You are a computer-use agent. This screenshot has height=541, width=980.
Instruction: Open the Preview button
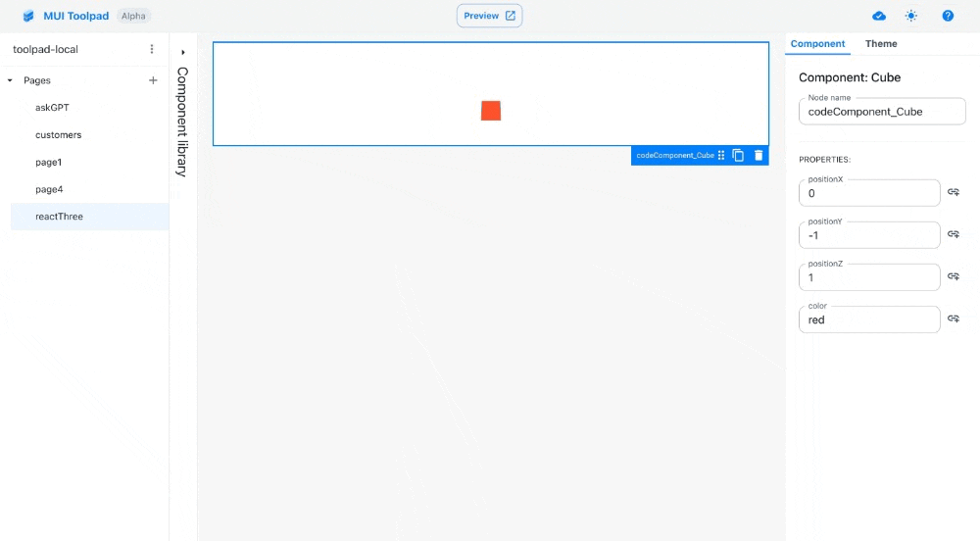(489, 16)
